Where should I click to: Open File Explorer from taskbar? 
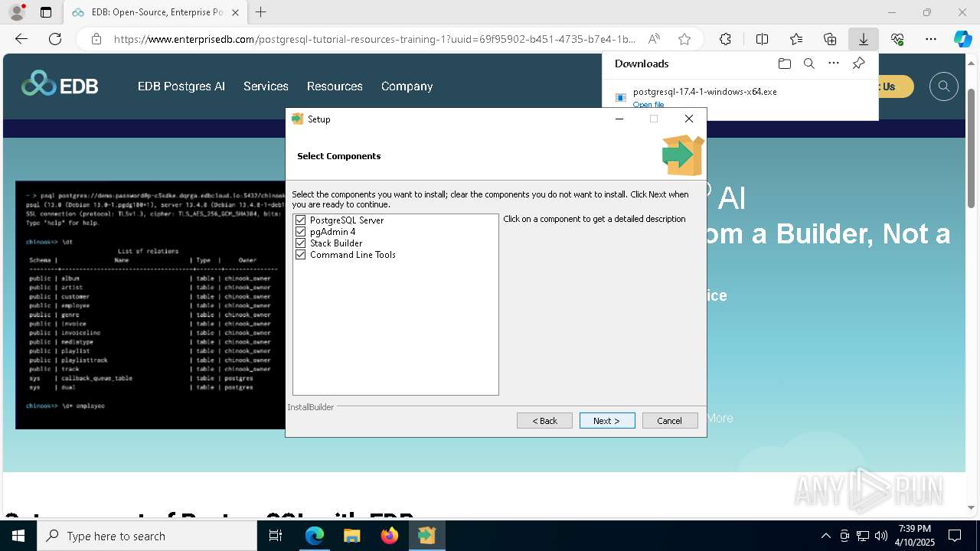[x=352, y=536]
